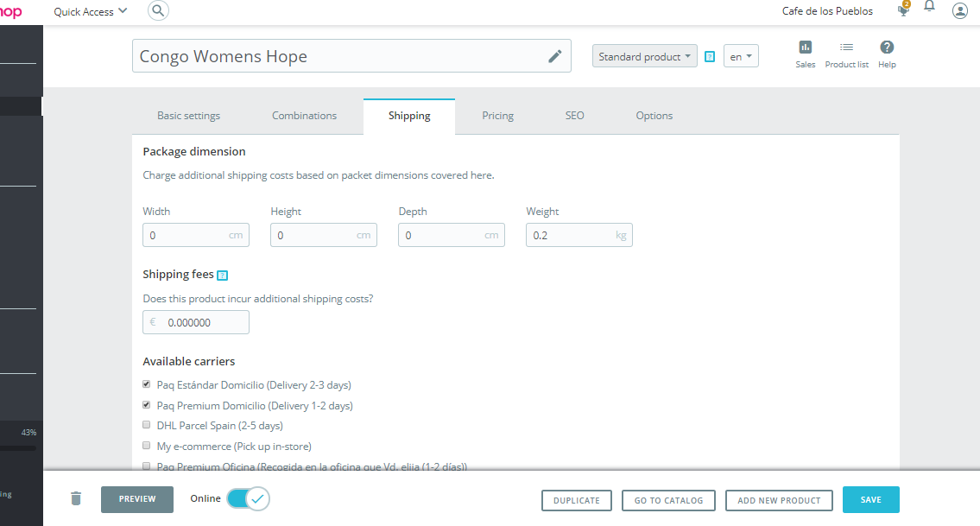980x526 pixels.
Task: Check My e-commerce pick up carrier
Action: click(146, 446)
